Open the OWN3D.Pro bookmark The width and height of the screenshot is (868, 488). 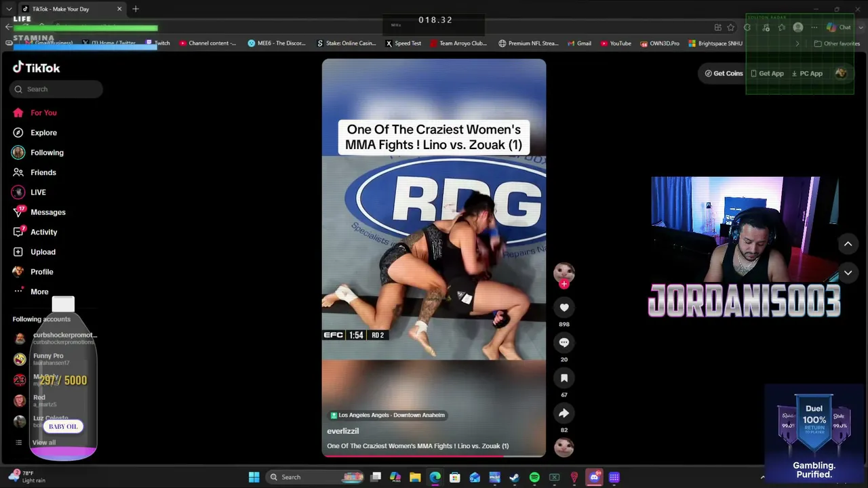(x=660, y=43)
